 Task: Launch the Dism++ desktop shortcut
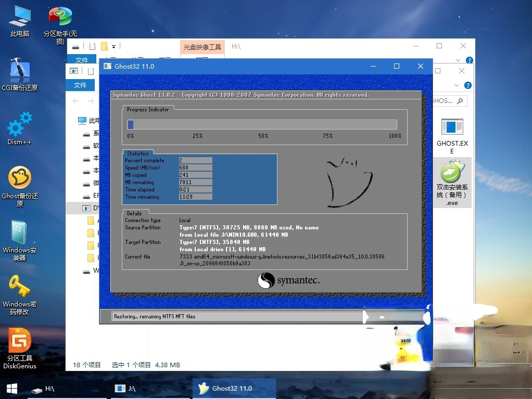(x=20, y=128)
